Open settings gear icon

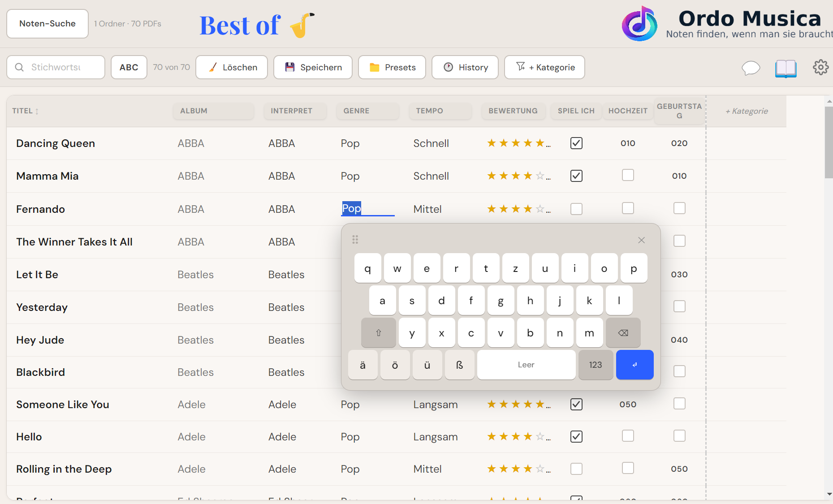[x=821, y=67]
